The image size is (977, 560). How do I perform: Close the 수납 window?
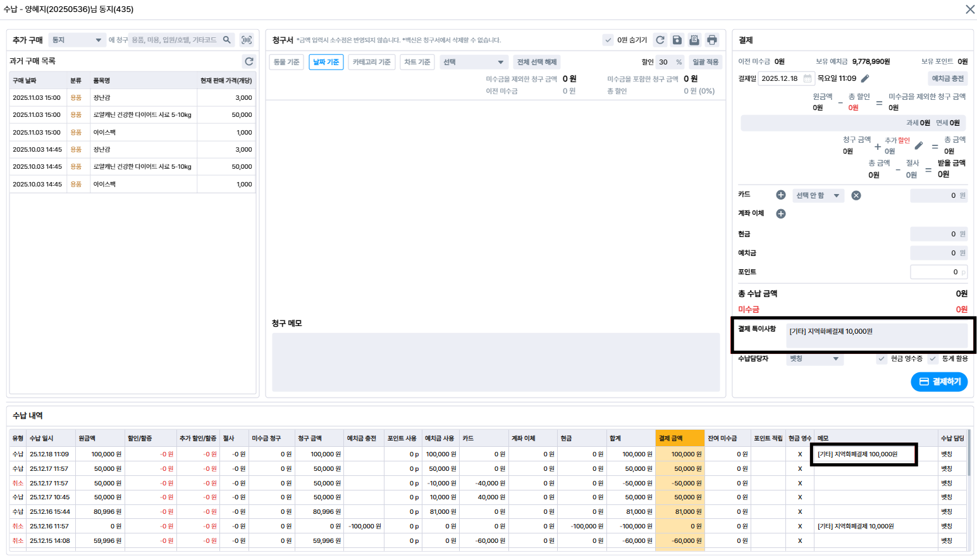pos(970,9)
